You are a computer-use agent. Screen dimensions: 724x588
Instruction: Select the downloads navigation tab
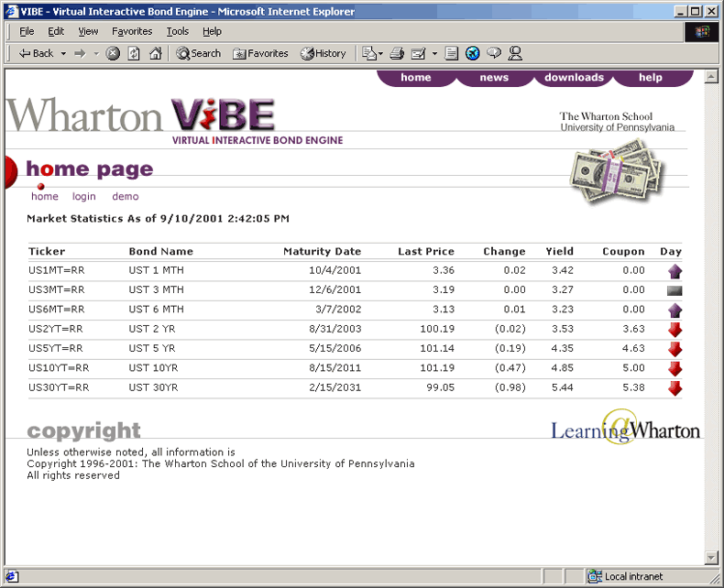574,78
